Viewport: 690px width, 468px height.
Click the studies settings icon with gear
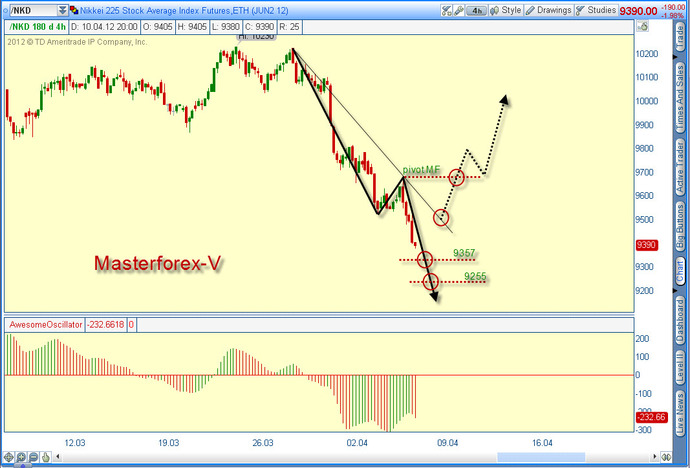click(447, 11)
